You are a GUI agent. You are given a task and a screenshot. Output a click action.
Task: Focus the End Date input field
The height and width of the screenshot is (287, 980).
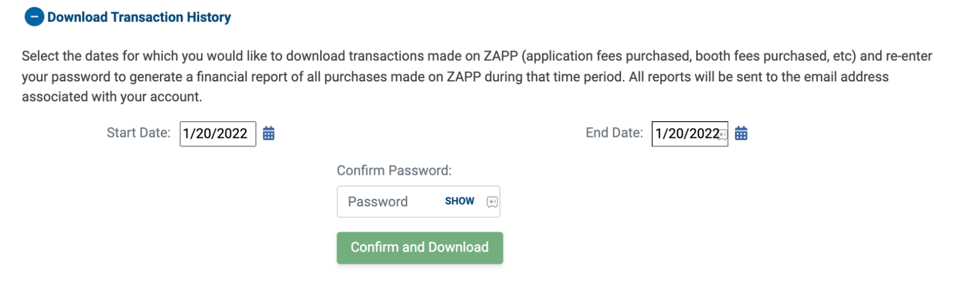point(690,134)
